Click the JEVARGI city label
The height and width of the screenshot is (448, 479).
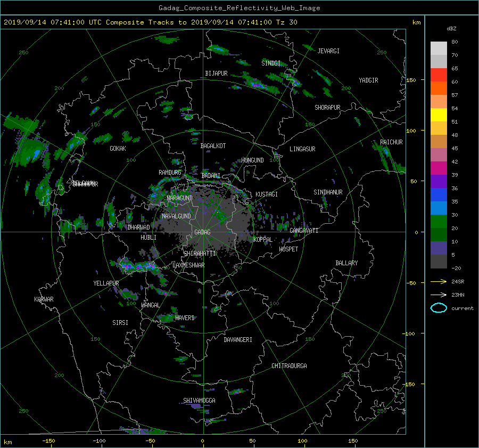[x=328, y=51]
